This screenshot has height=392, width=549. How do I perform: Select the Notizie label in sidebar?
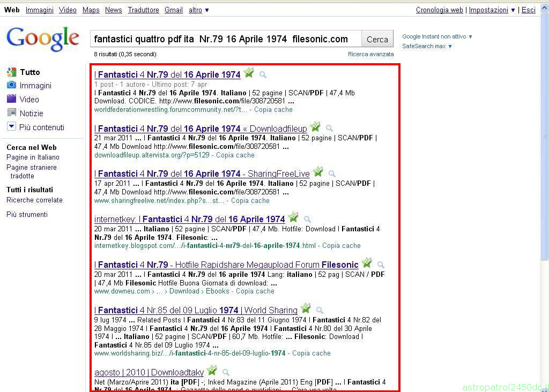(x=32, y=114)
